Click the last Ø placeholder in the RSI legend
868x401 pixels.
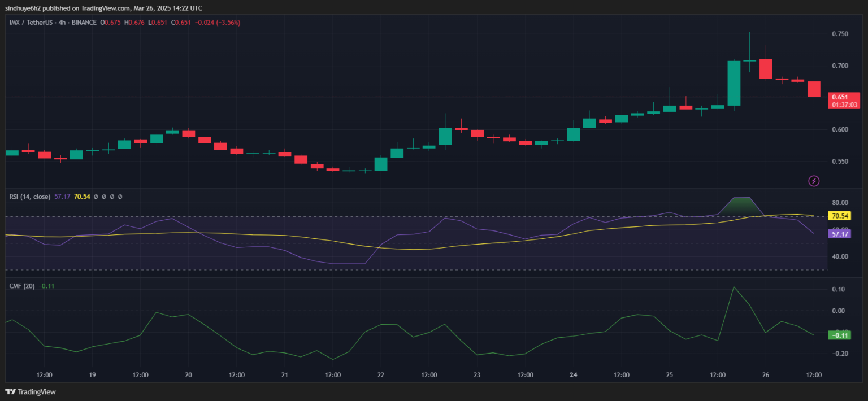pos(119,197)
